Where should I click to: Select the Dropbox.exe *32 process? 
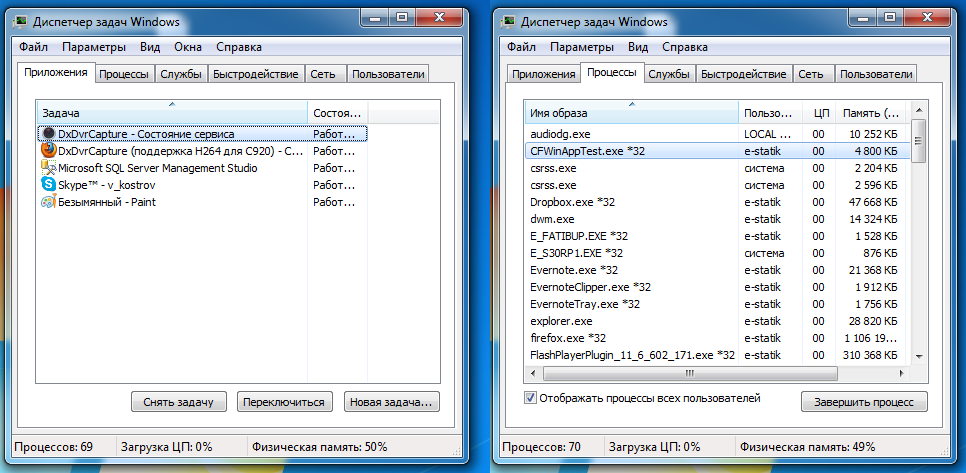[716, 202]
